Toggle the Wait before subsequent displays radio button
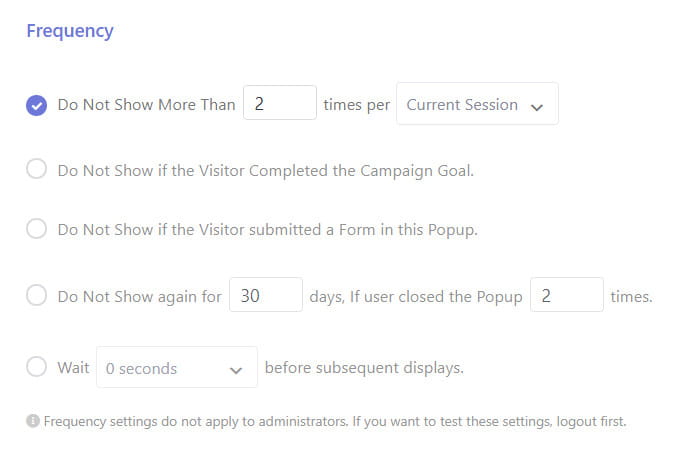This screenshot has width=681, height=473. point(36,367)
